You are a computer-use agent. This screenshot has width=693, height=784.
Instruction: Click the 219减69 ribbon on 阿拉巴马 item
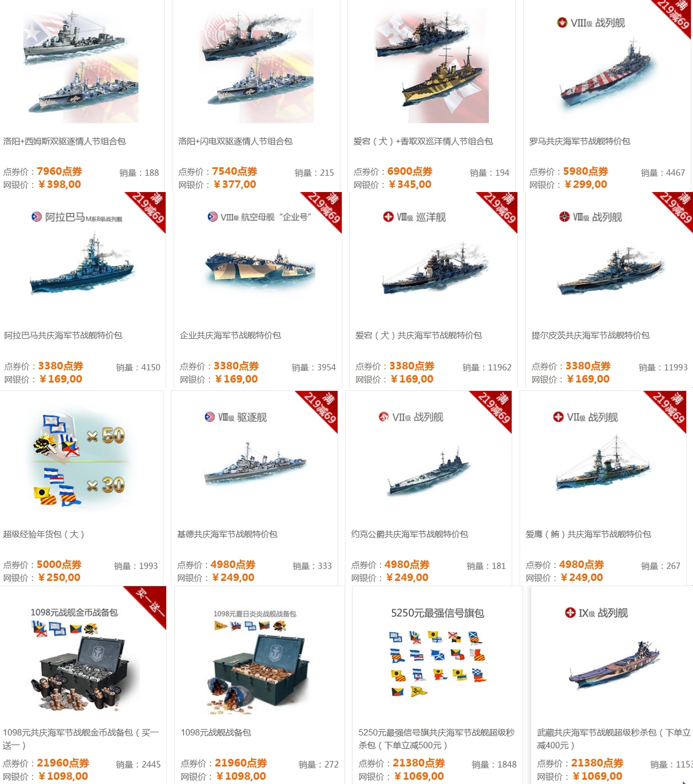(x=148, y=210)
